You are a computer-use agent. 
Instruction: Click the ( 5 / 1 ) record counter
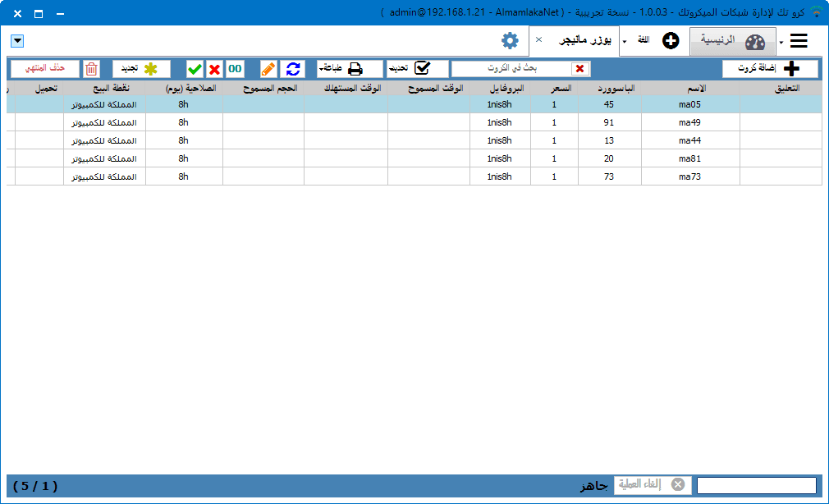(x=35, y=485)
